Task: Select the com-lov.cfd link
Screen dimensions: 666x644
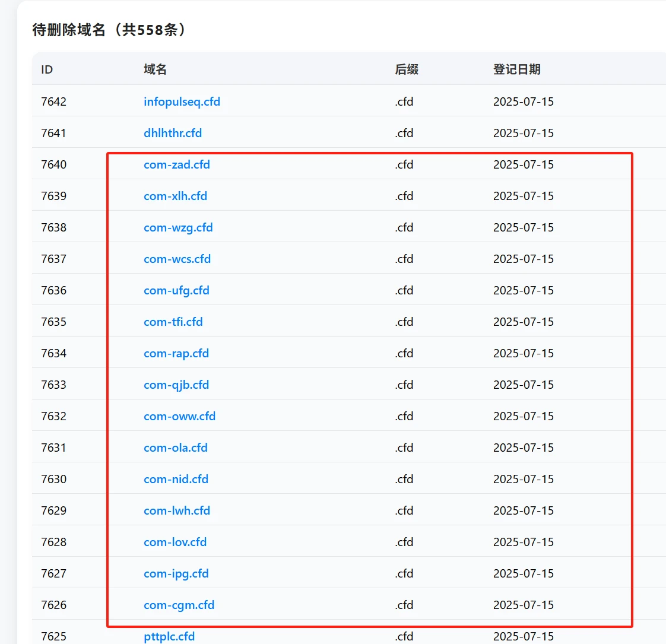Action: point(175,542)
